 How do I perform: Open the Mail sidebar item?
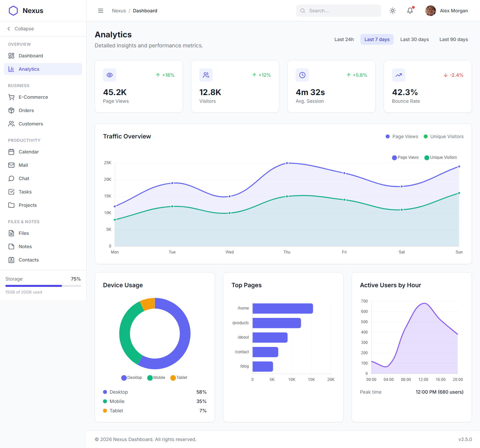tap(43, 165)
